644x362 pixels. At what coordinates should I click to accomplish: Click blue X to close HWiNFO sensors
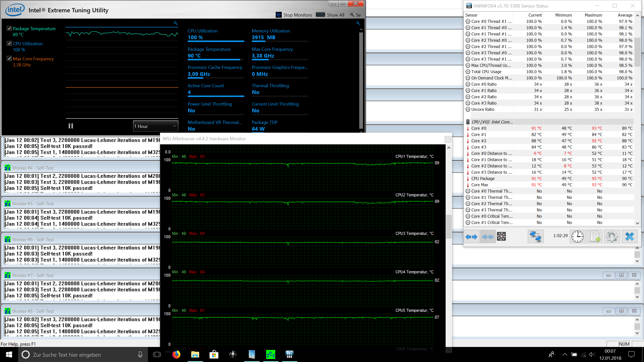tap(629, 237)
